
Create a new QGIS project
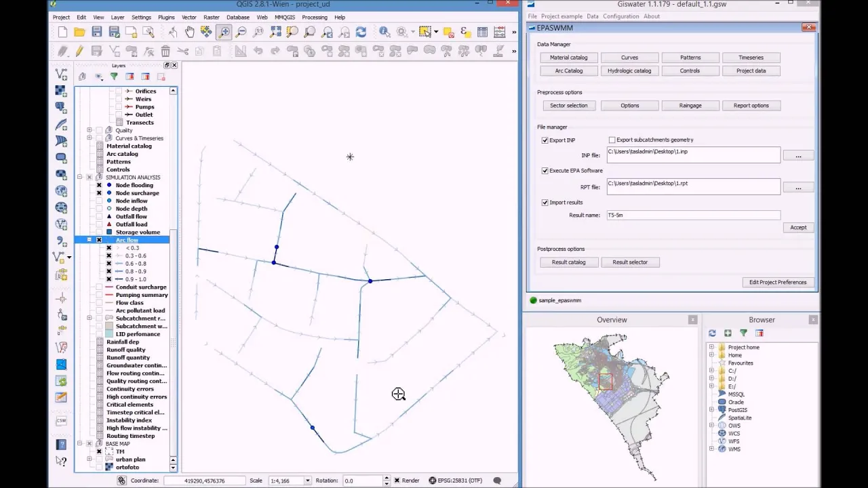point(62,32)
